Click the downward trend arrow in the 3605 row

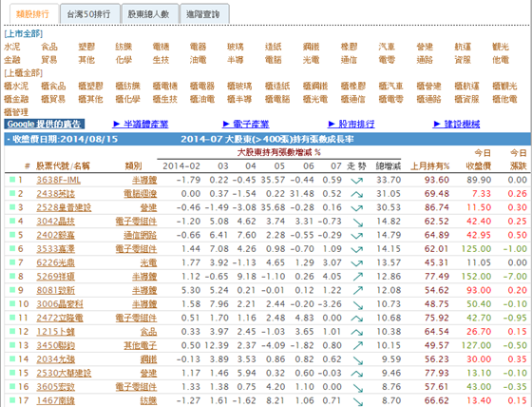(357, 388)
